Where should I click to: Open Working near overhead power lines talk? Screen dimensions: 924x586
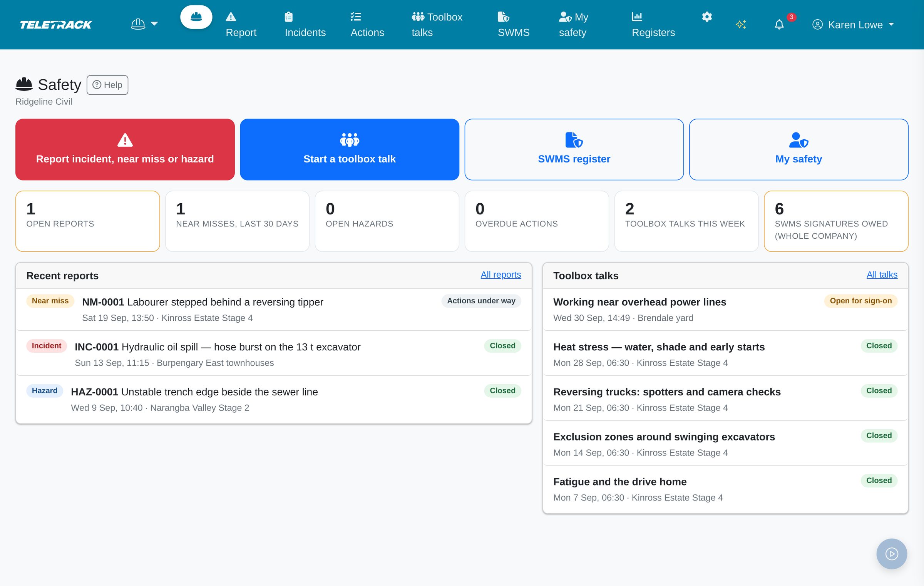click(x=725, y=310)
